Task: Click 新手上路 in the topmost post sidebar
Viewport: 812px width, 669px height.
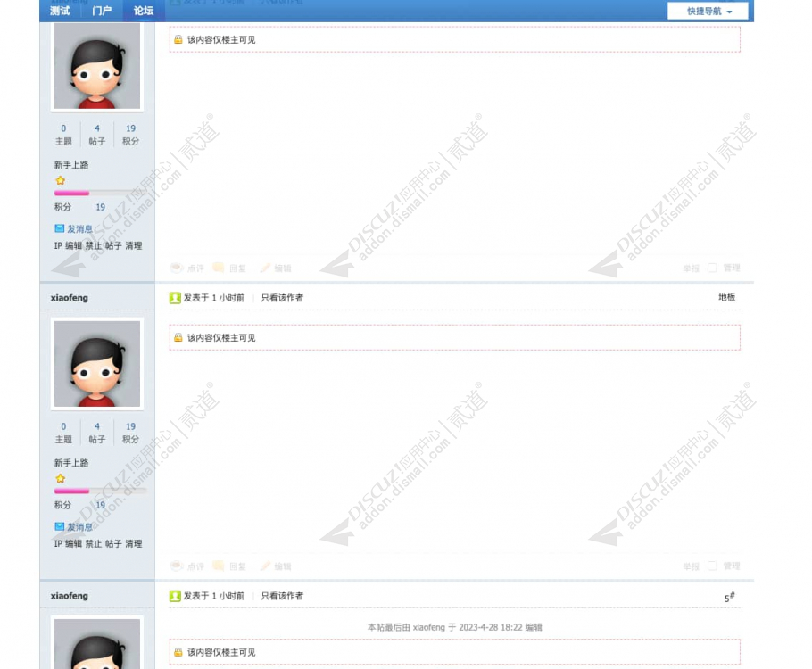Action: tap(71, 165)
